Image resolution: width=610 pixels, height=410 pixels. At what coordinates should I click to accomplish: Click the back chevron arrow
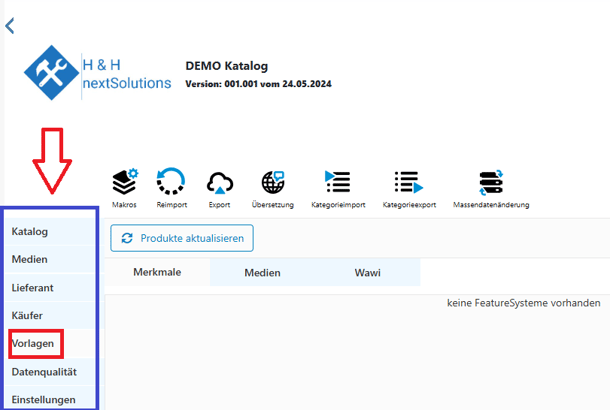click(10, 25)
